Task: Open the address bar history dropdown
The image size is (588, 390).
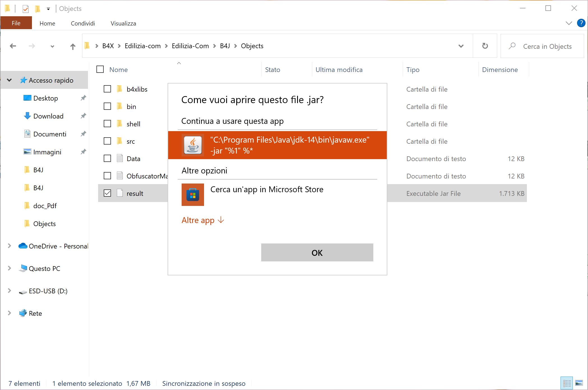Action: pyautogui.click(x=461, y=46)
